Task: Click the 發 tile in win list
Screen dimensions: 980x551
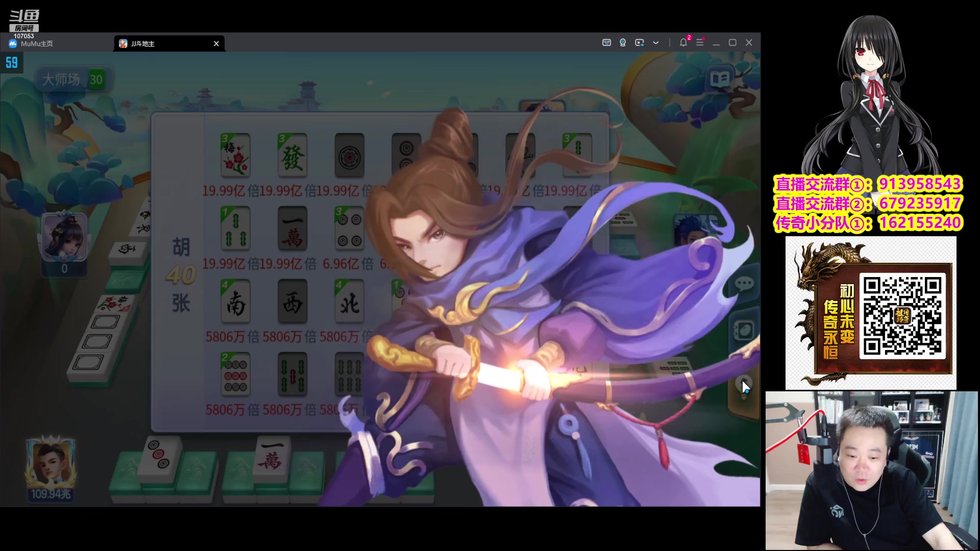Action: point(292,155)
